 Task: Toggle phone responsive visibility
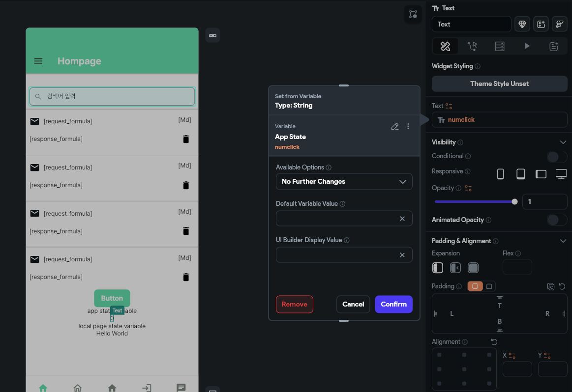[x=501, y=174]
